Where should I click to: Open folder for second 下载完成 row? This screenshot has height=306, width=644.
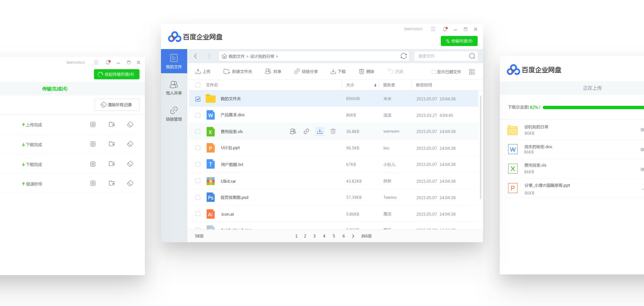pos(112,164)
